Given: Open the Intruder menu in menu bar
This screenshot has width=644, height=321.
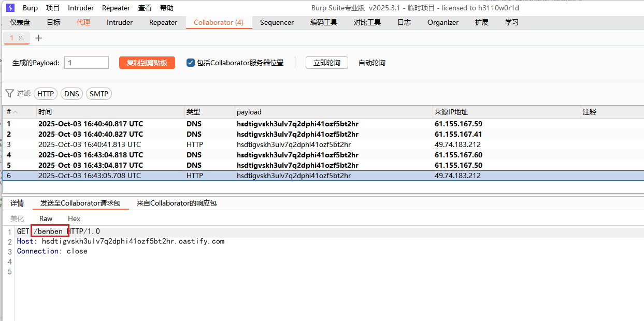Looking at the screenshot, I should (x=81, y=8).
